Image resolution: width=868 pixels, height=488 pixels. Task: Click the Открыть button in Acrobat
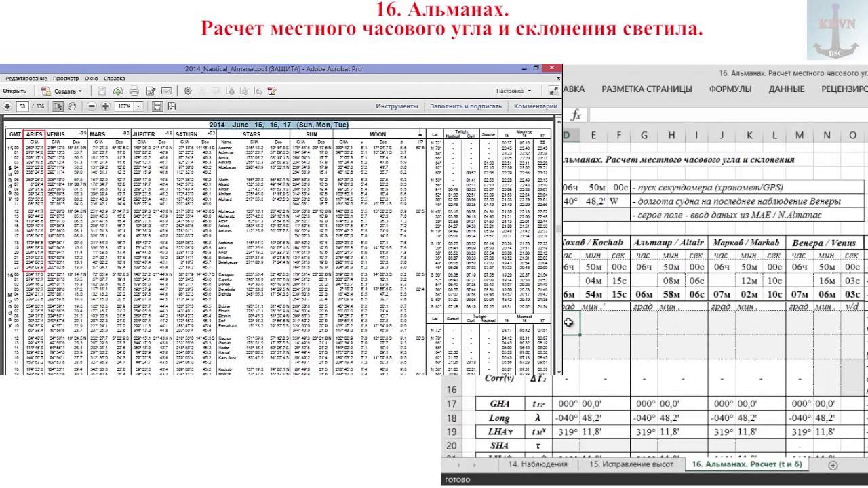(14, 91)
